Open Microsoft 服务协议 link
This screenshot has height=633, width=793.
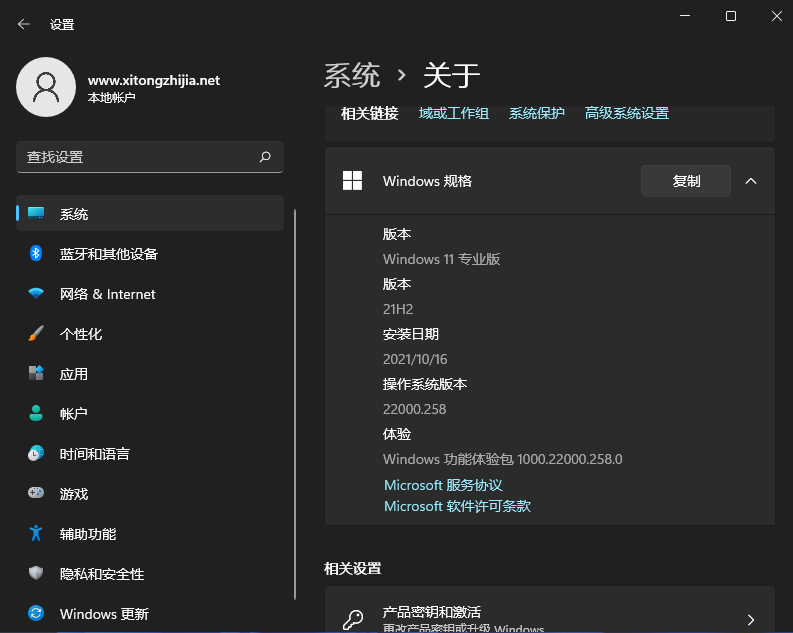tap(443, 485)
